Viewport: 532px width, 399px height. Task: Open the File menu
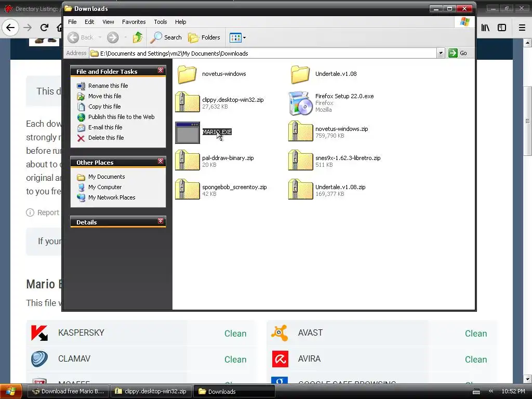[x=72, y=22]
